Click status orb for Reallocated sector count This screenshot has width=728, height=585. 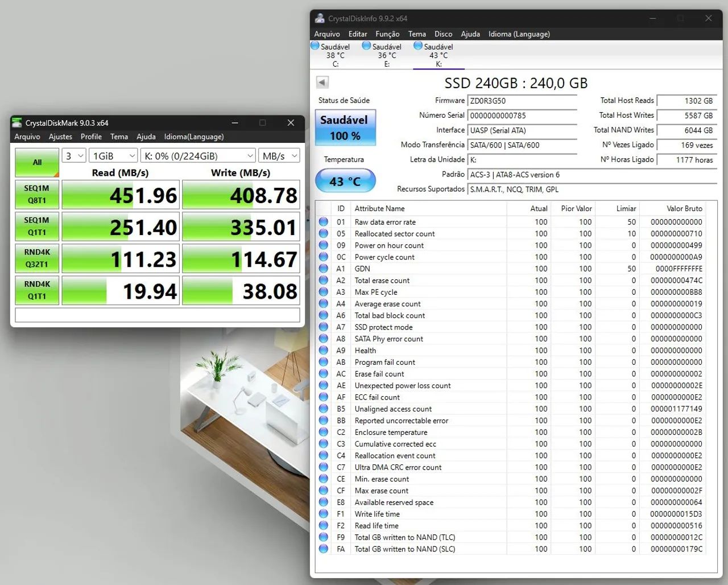coord(324,233)
